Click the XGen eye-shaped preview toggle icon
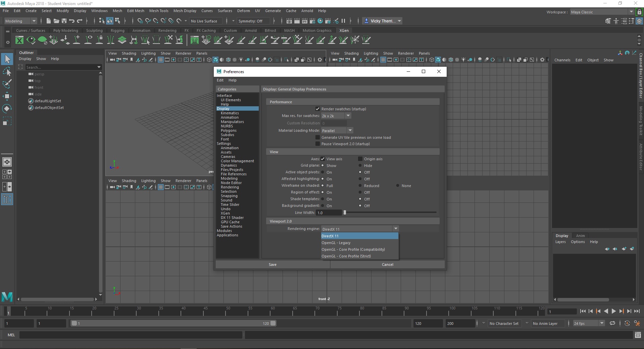The height and width of the screenshot is (349, 644). [31, 40]
